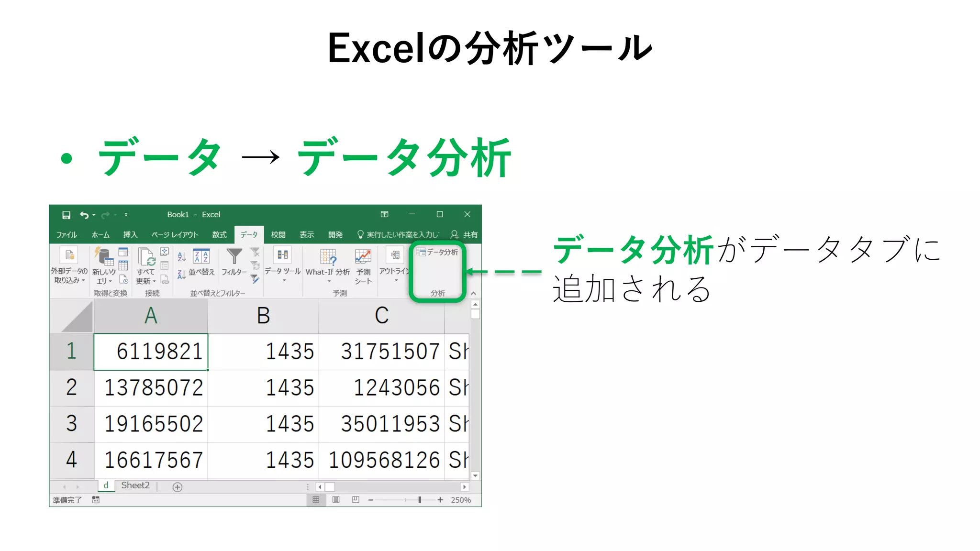The height and width of the screenshot is (551, 980).
Task: Open the ファイル tab
Action: tap(67, 235)
